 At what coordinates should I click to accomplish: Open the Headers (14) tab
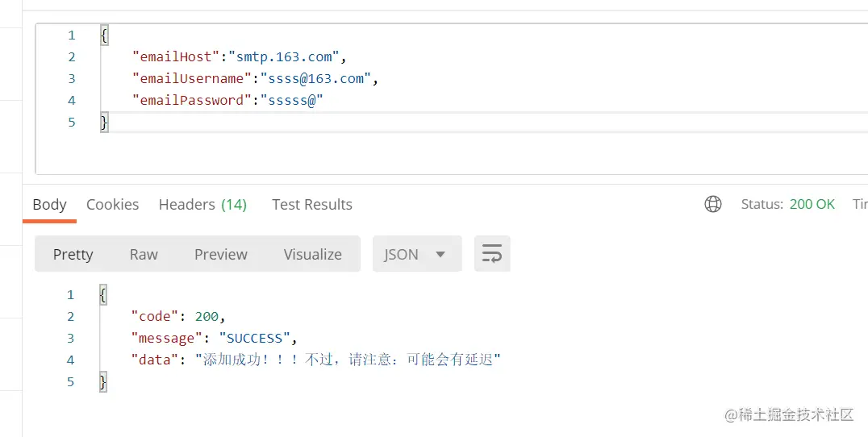coord(202,205)
